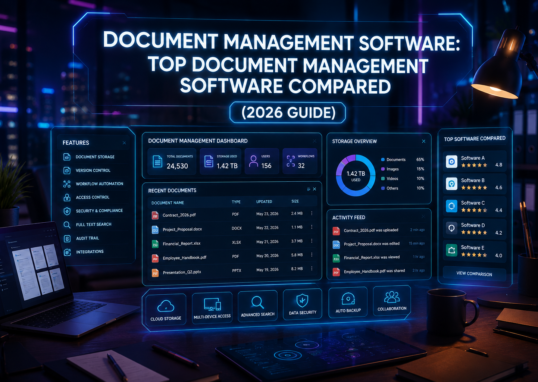Click the blue Documents legend swatch
The height and width of the screenshot is (382, 538).
click(x=383, y=160)
